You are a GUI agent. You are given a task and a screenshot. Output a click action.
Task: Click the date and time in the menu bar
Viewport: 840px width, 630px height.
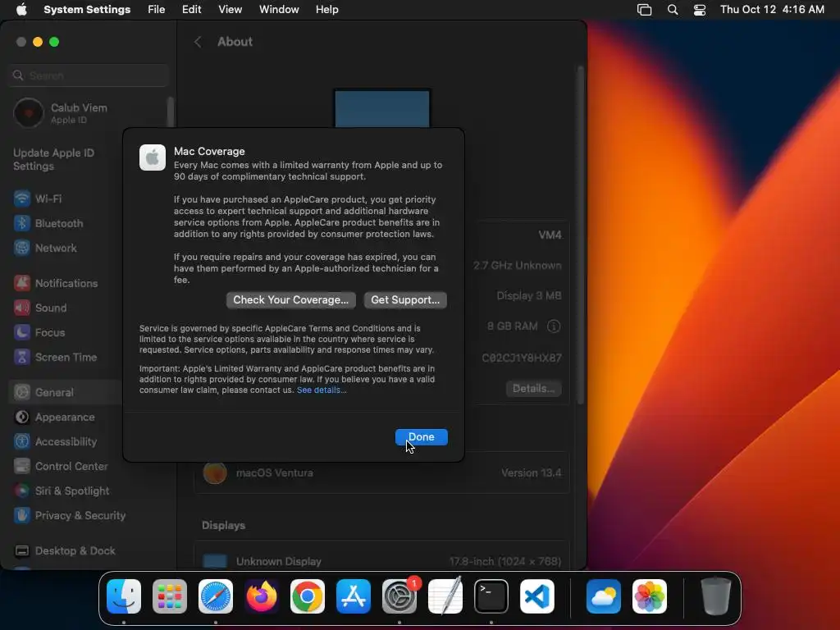point(772,10)
